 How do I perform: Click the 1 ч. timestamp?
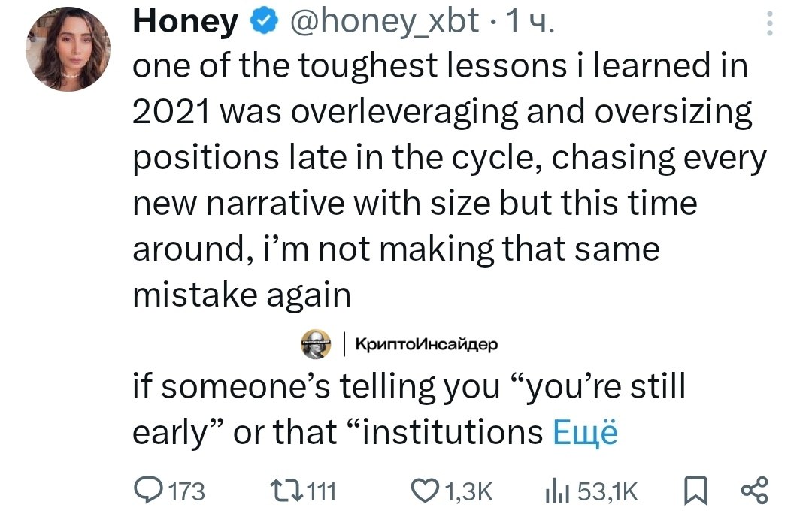tap(530, 22)
